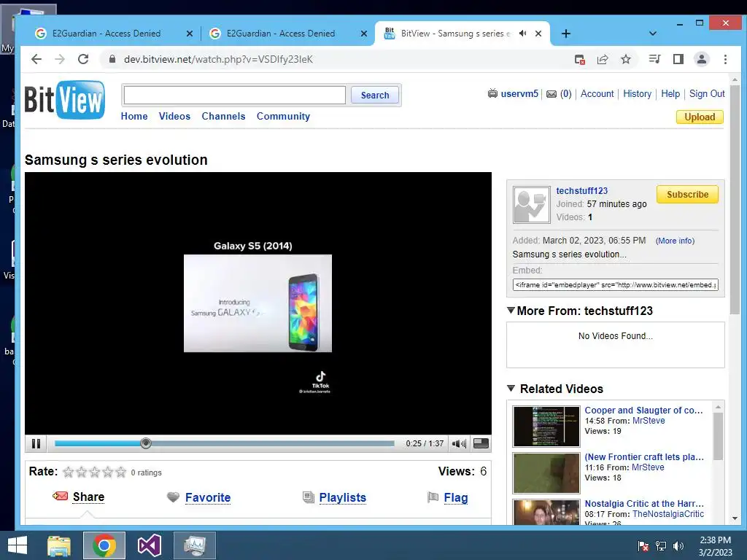Click the Search button
The image size is (747, 560).
click(375, 95)
